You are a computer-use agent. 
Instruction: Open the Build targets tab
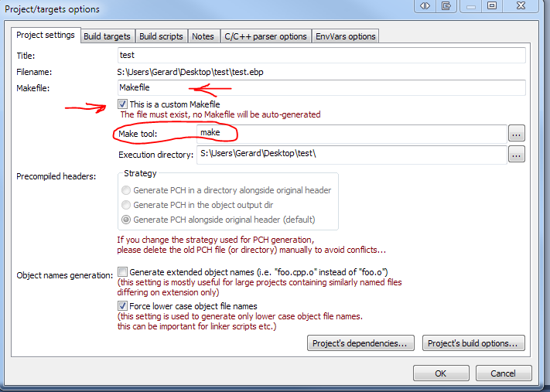(107, 36)
